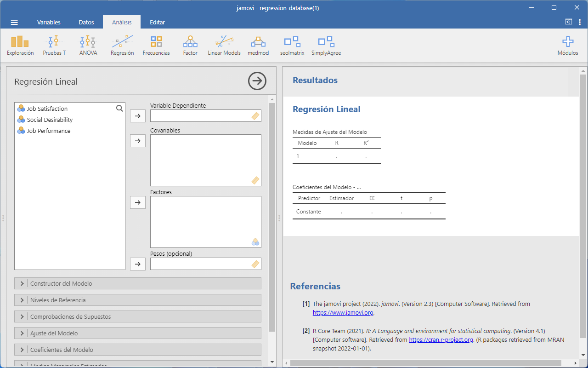Open the Linear Models module

tap(224, 46)
